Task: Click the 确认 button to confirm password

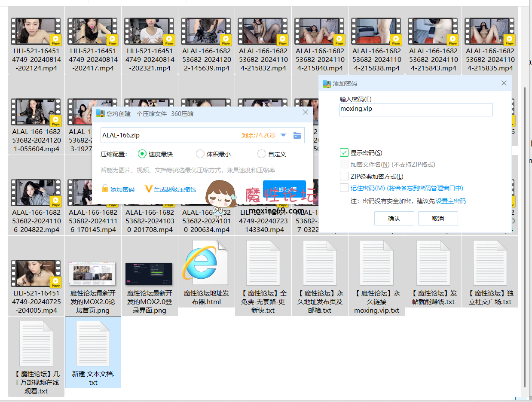Action: 394,218
